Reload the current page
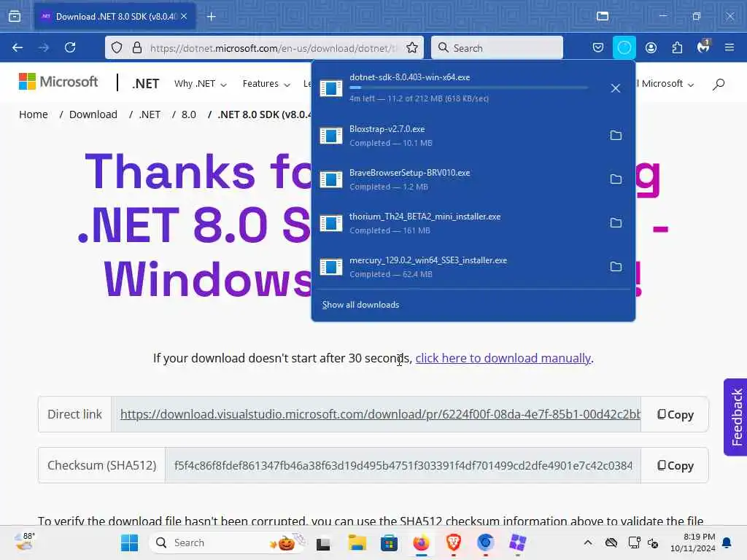Viewport: 747px width, 560px height. click(70, 47)
